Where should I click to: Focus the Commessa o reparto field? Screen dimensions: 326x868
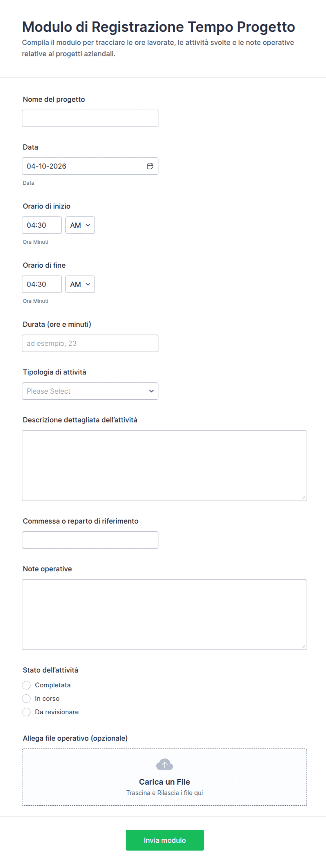(90, 540)
